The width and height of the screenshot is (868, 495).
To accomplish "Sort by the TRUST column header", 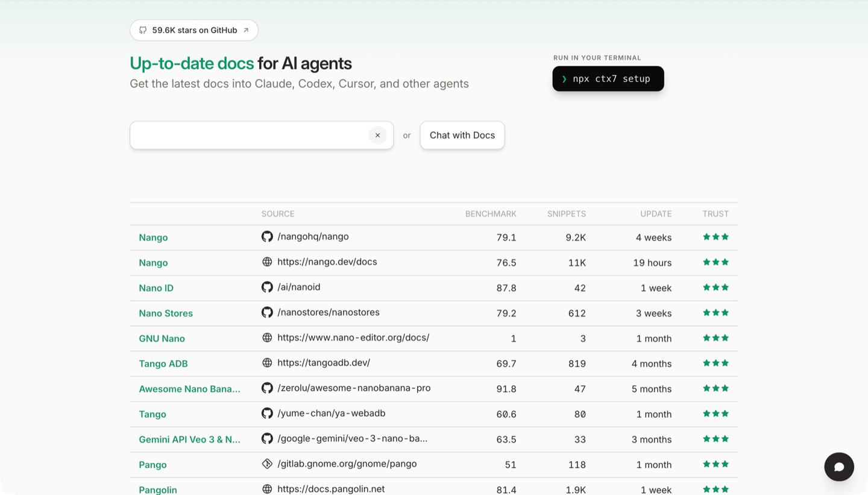I will (715, 214).
